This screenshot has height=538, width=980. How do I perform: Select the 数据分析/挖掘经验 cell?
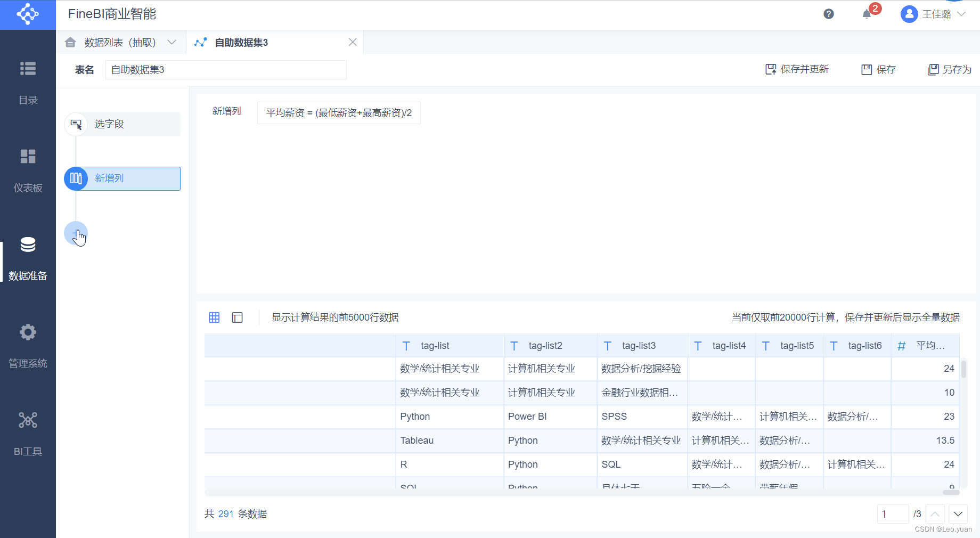click(643, 369)
